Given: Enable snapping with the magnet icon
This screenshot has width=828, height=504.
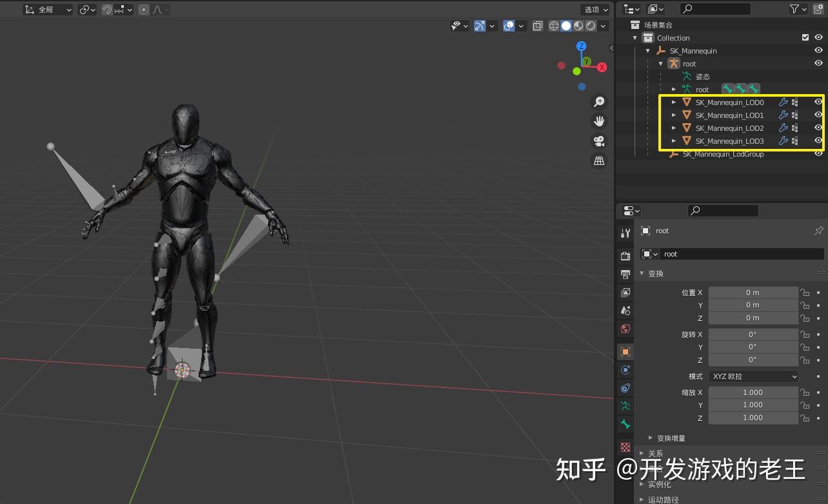Looking at the screenshot, I should click(x=107, y=9).
